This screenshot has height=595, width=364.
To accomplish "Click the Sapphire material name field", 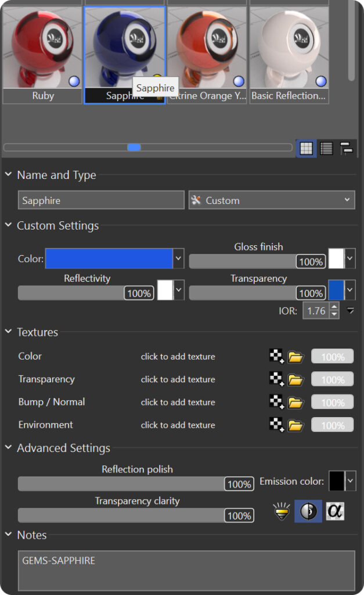I will pyautogui.click(x=101, y=200).
